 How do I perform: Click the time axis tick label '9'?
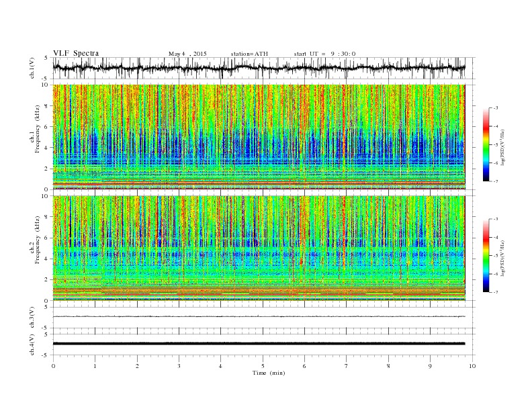point(430,366)
